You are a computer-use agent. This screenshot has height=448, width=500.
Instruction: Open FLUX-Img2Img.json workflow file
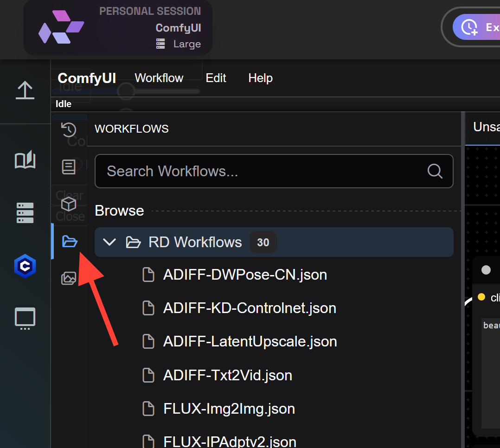point(229,409)
